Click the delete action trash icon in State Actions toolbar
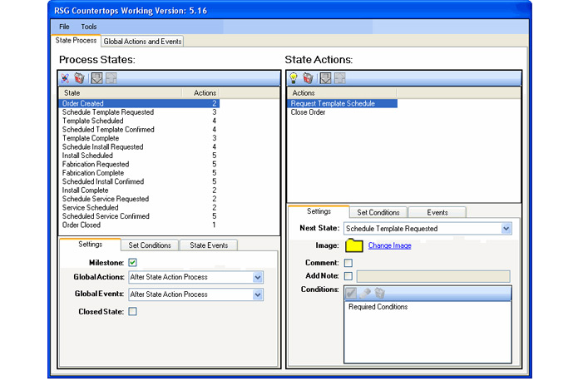Image resolution: width=588 pixels, height=381 pixels. (x=308, y=78)
